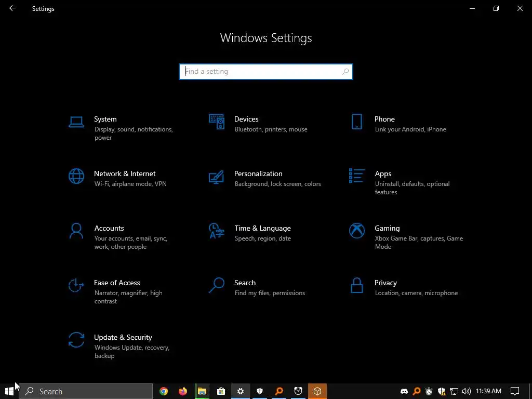Click 'Speech, region, date' description
Screen dimensions: 532x399
[262, 238]
